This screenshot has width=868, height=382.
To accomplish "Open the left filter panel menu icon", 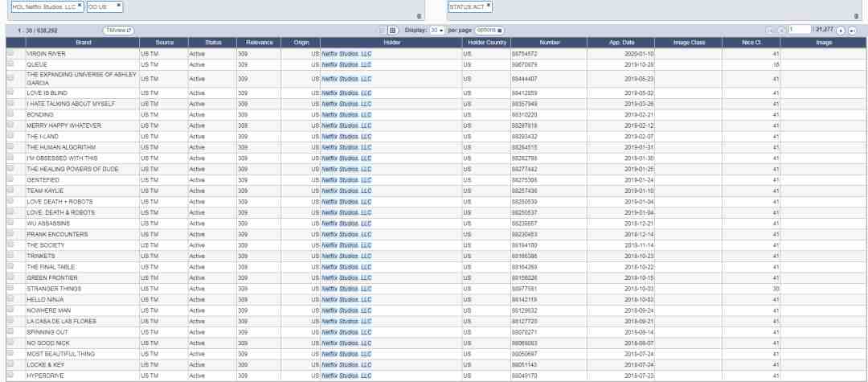I will (419, 17).
